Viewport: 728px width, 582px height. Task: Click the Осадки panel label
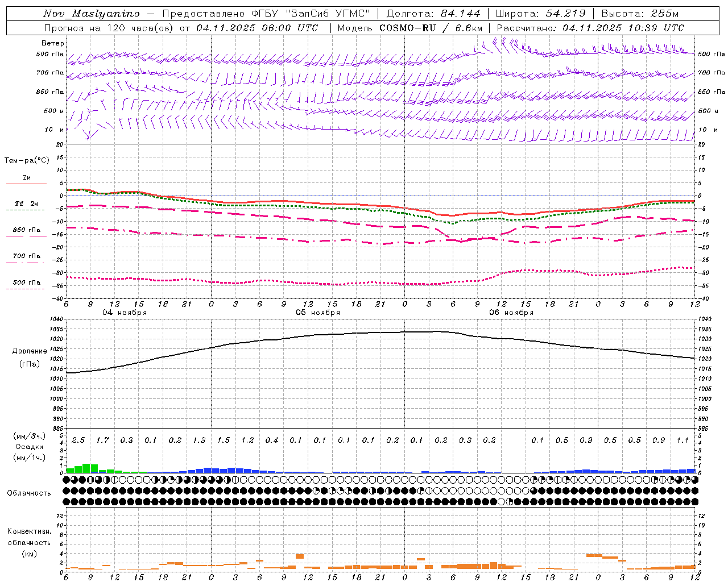[x=30, y=447]
